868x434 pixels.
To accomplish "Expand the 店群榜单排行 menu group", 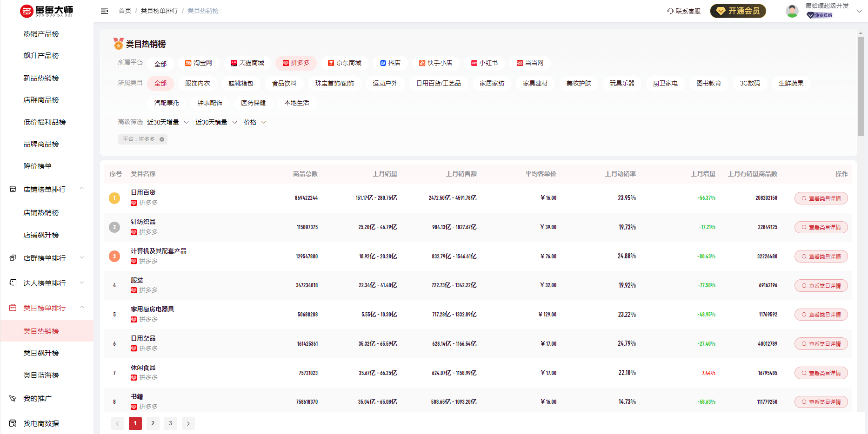I will pos(82,257).
